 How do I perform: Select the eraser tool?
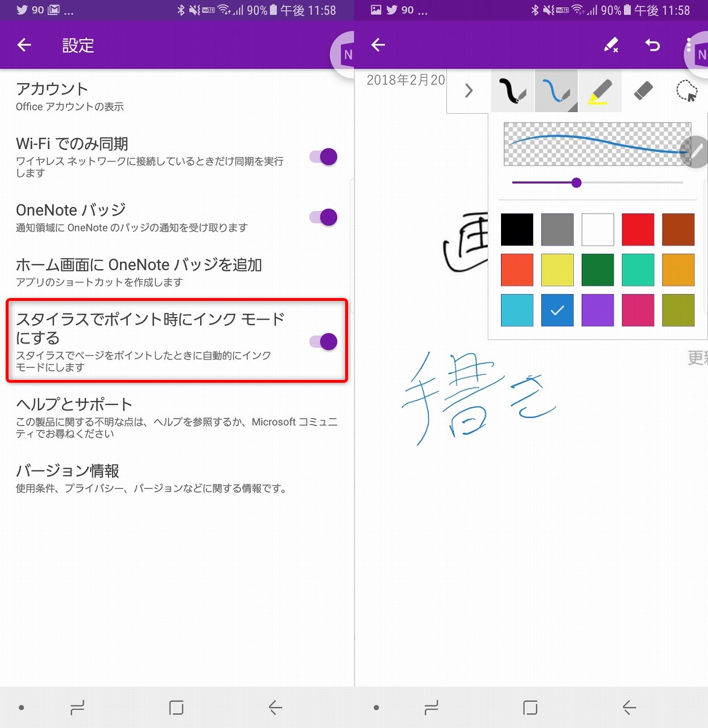click(x=643, y=91)
